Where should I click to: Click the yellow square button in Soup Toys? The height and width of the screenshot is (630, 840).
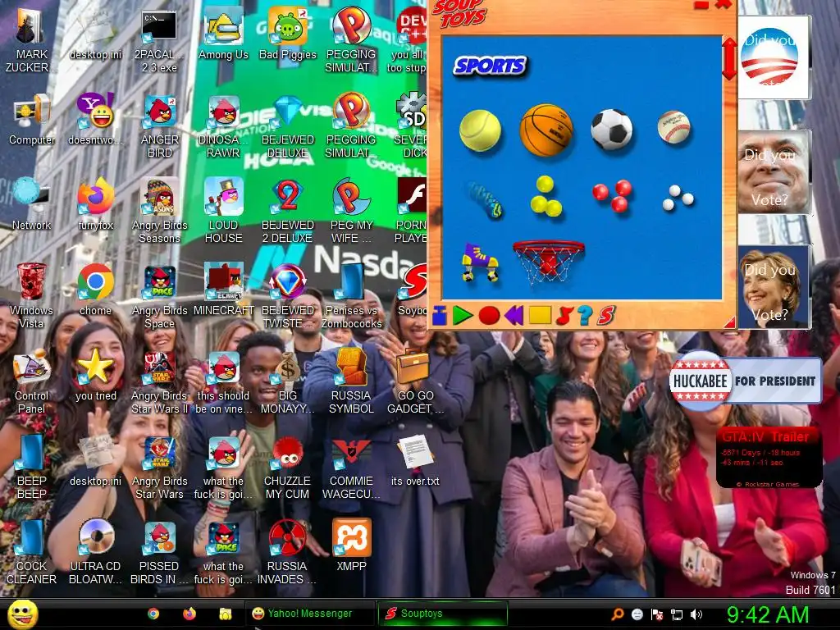[540, 315]
